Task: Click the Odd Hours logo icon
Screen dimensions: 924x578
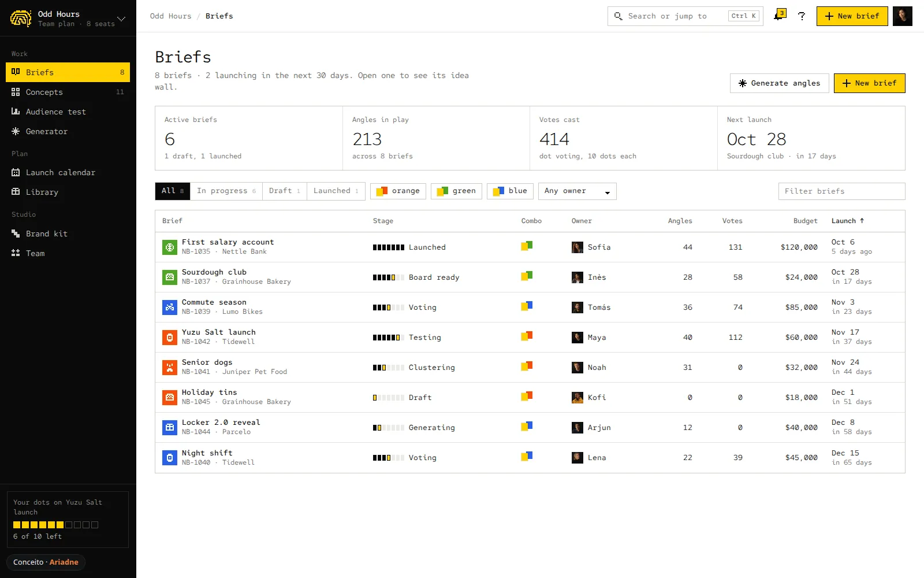Action: (21, 18)
